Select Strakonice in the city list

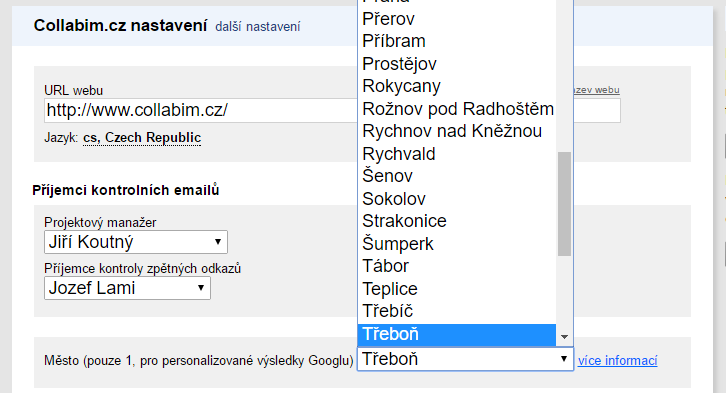(457, 221)
